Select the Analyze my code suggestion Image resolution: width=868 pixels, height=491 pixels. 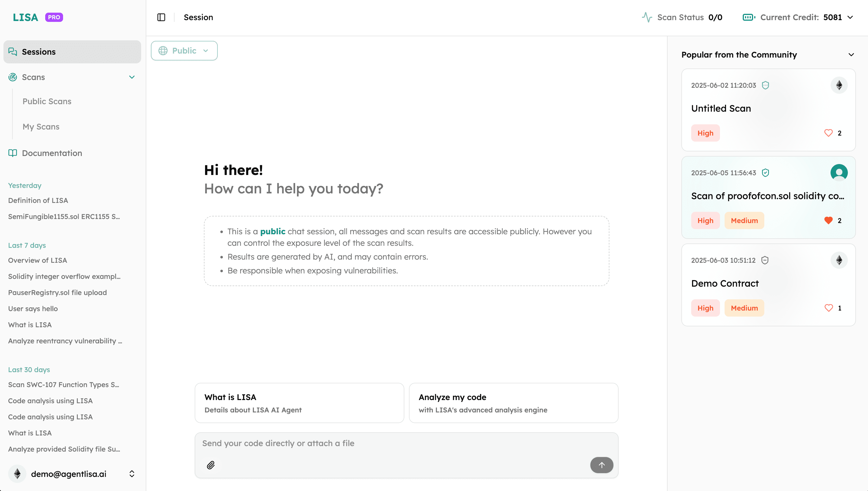click(513, 403)
